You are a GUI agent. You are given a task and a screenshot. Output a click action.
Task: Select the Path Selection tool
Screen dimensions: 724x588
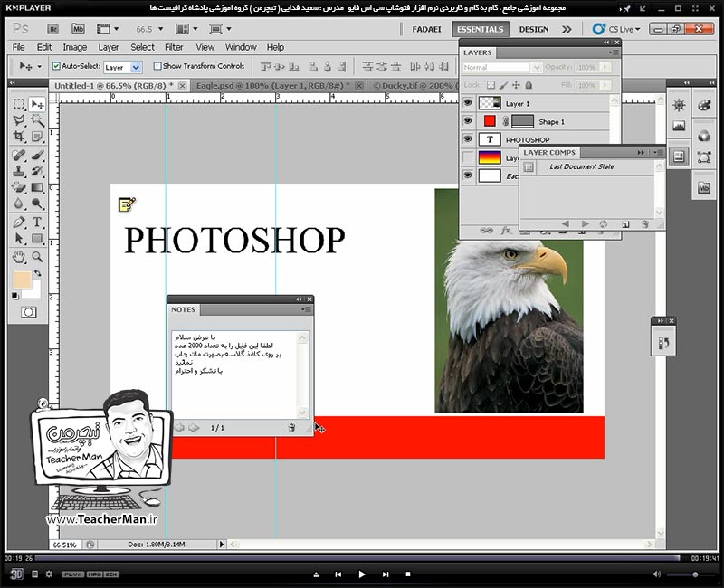click(x=19, y=238)
